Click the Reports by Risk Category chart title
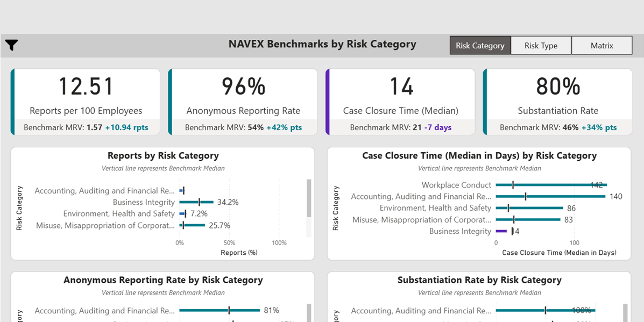 click(163, 156)
